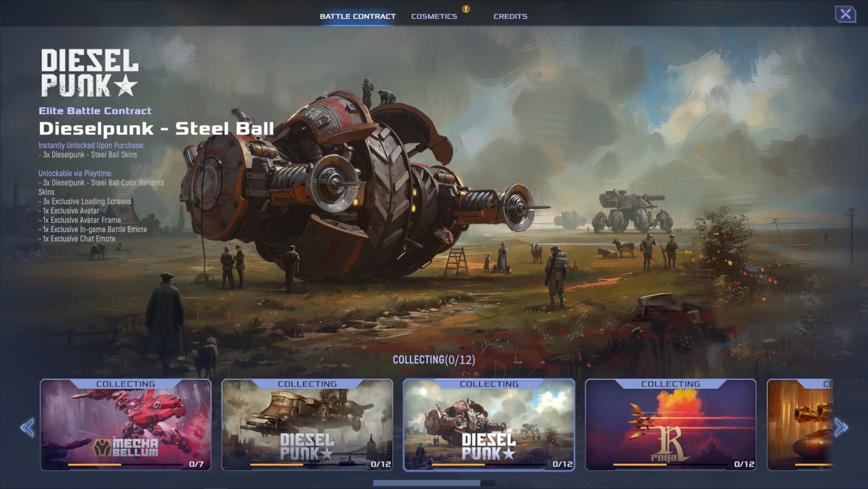Click '1x Exclusive Avatar Frame' text
Viewport: 868px width, 489px height.
[x=80, y=220]
